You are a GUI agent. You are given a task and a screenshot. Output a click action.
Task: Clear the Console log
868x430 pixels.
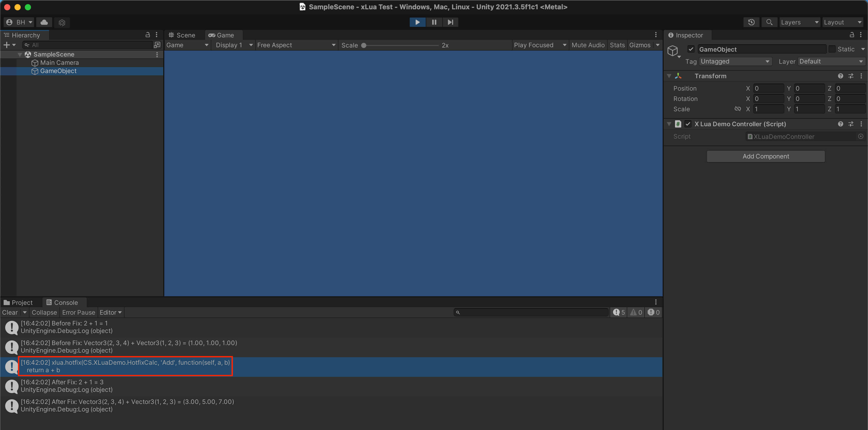(10, 313)
